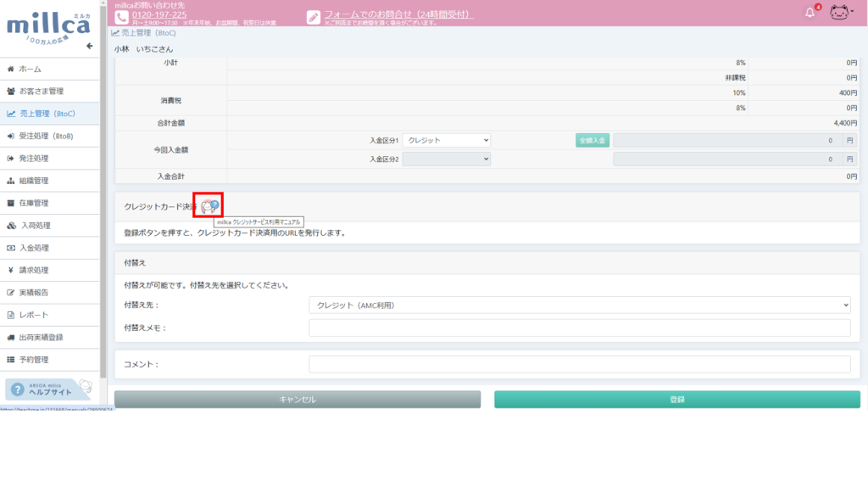Click the credit card manual help icon
The height and width of the screenshot is (487, 868).
[210, 205]
